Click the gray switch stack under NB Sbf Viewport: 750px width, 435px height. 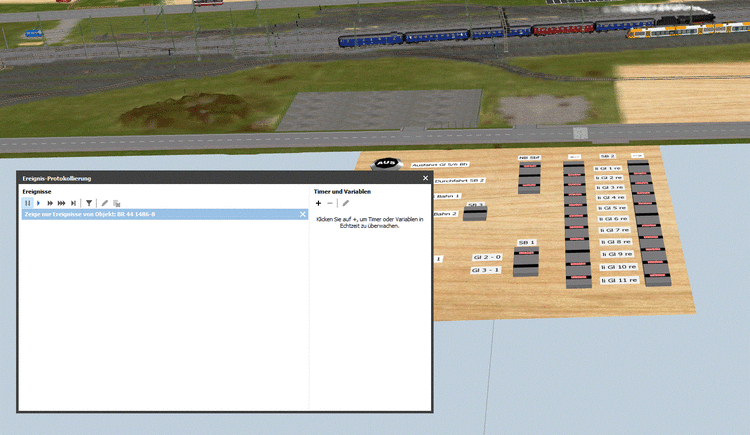pos(529,178)
